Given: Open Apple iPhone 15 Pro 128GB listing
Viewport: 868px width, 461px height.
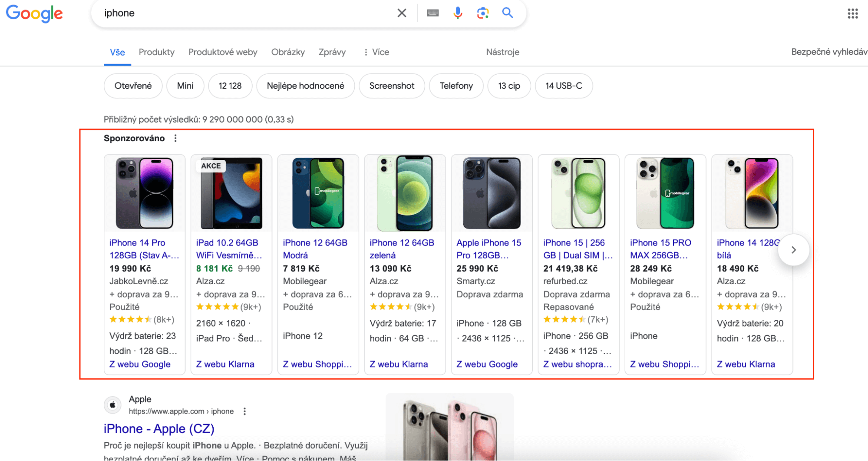Looking at the screenshot, I should (489, 249).
